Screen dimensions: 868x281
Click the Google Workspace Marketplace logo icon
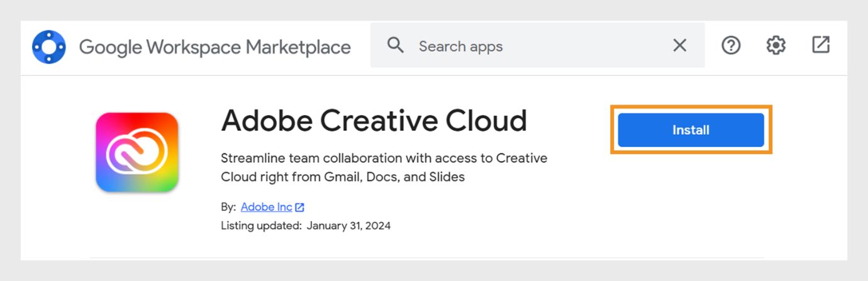pyautogui.click(x=49, y=47)
